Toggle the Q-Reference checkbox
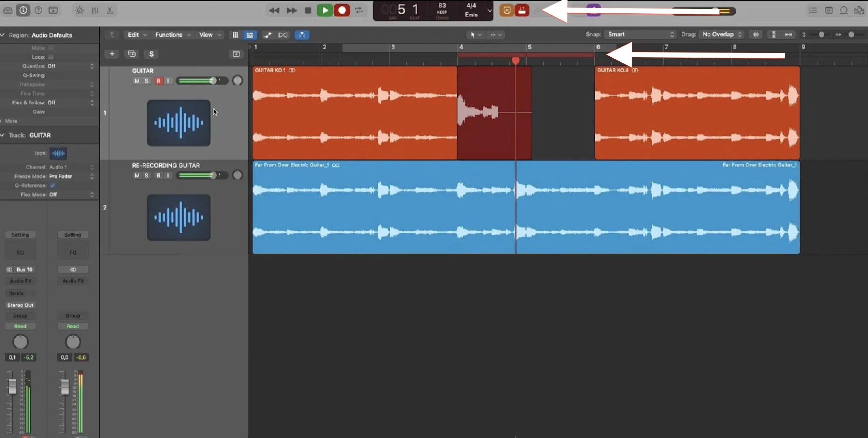 (52, 185)
